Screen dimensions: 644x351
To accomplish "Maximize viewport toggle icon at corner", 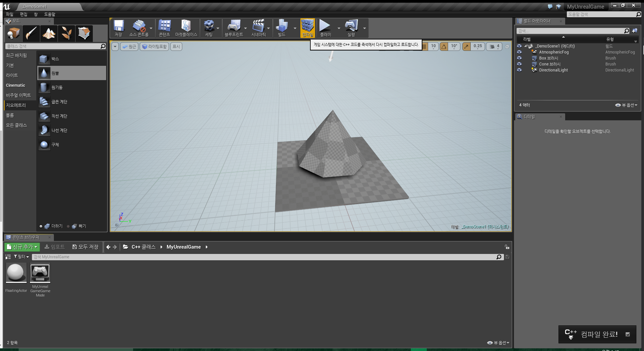I will pyautogui.click(x=507, y=47).
